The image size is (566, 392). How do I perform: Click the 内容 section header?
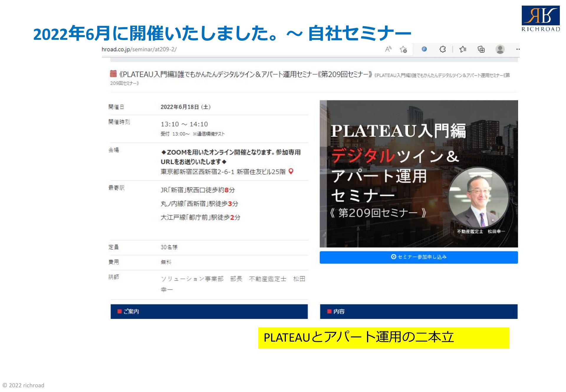419,312
